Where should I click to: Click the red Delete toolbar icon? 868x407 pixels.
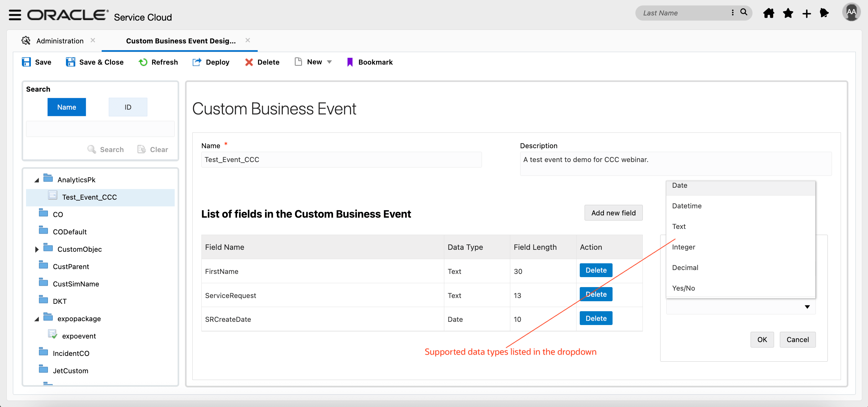(x=249, y=62)
